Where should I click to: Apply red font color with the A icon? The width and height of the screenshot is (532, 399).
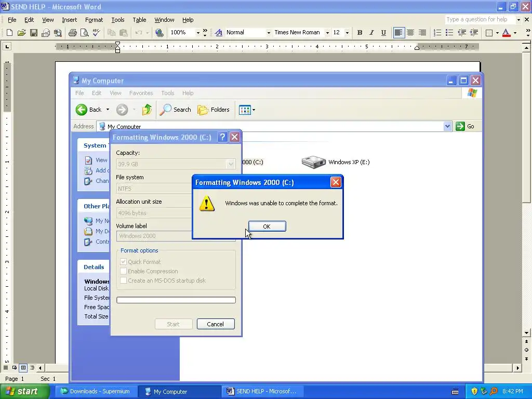pos(506,33)
